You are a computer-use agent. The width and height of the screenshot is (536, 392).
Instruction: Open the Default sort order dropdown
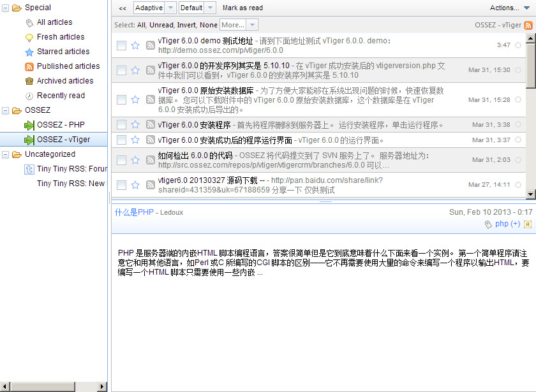point(198,8)
